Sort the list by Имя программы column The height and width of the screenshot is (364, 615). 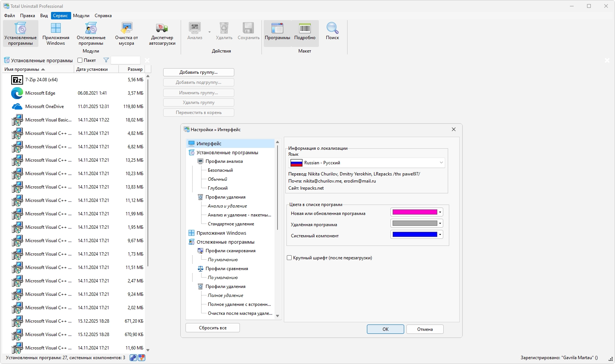[x=38, y=69]
